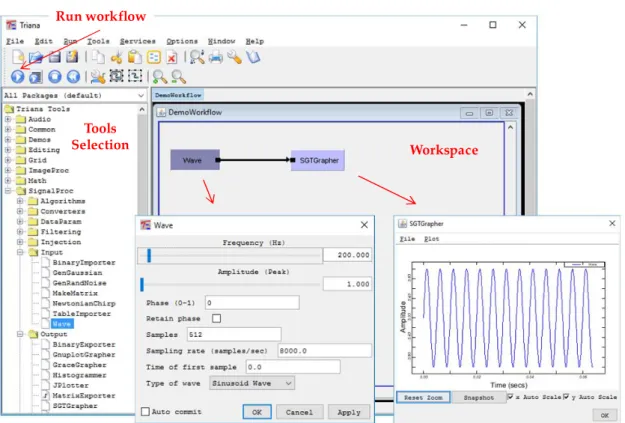Click the node properties wrench icon
Image resolution: width=625 pixels, height=423 pixels.
tap(98, 77)
